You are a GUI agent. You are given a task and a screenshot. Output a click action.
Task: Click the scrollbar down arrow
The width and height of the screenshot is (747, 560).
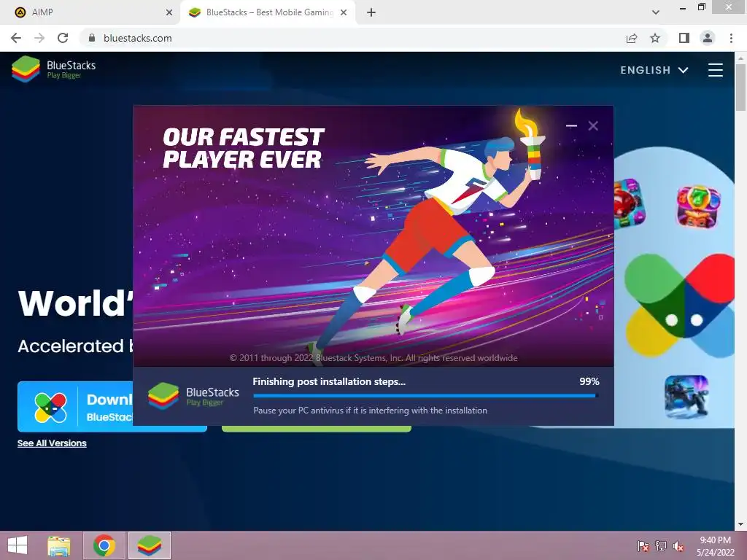coord(740,524)
